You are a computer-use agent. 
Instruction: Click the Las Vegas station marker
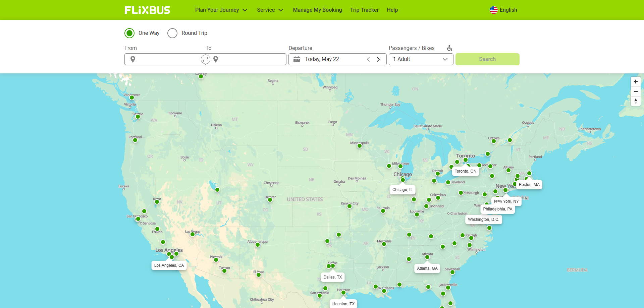click(x=193, y=234)
